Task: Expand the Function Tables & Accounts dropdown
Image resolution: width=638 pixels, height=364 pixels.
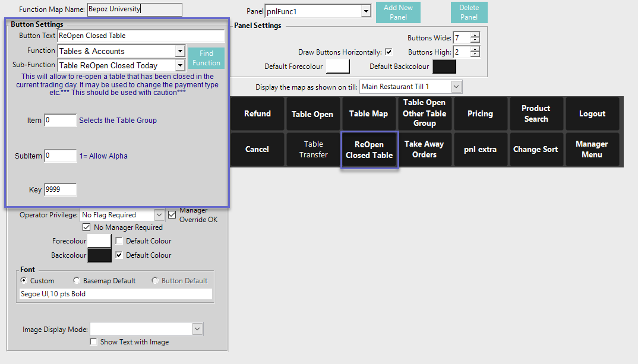Action: point(180,51)
